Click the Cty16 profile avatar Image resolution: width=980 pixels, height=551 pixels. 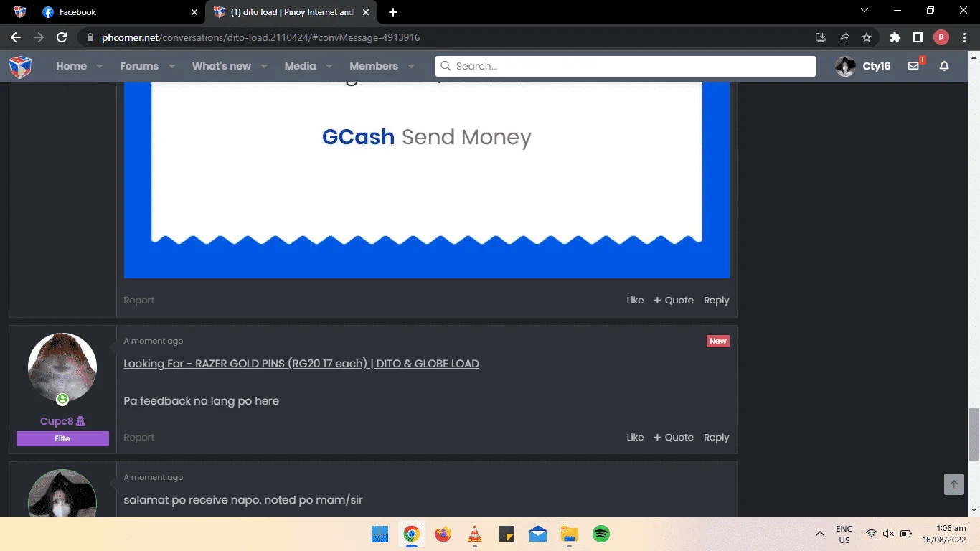(846, 66)
